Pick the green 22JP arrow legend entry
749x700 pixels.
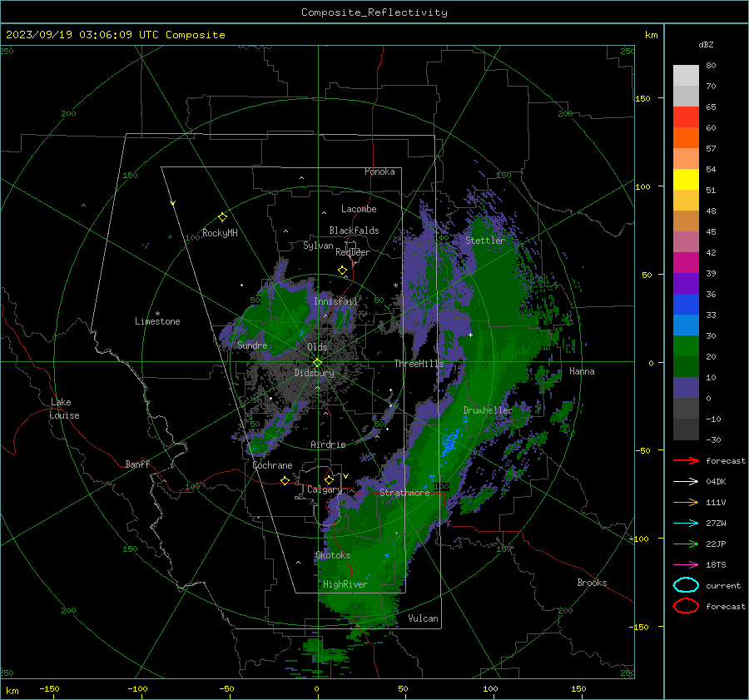686,544
